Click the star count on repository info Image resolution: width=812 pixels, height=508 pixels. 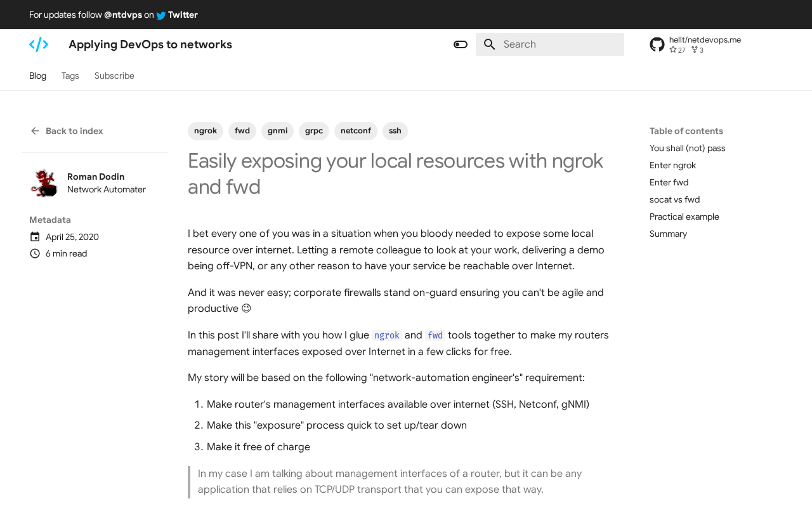[677, 48]
